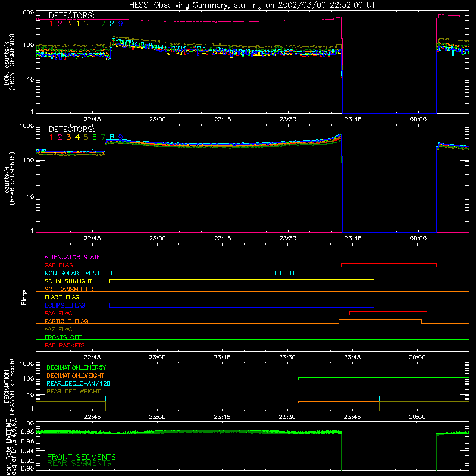Click the NON_SOLAR_EVENT flag label
The width and height of the screenshot is (476, 476).
pos(72,273)
